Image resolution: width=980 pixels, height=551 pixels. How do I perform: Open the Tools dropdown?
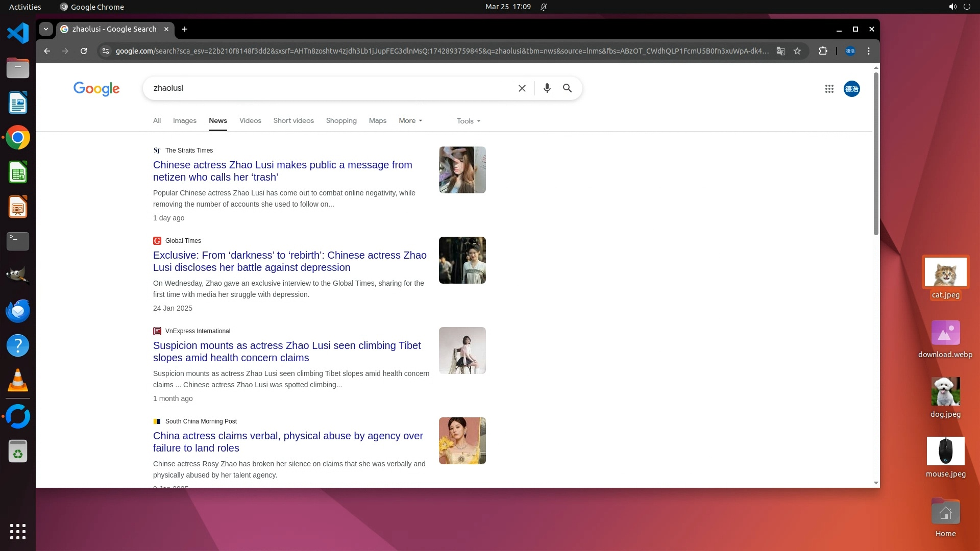coord(469,121)
